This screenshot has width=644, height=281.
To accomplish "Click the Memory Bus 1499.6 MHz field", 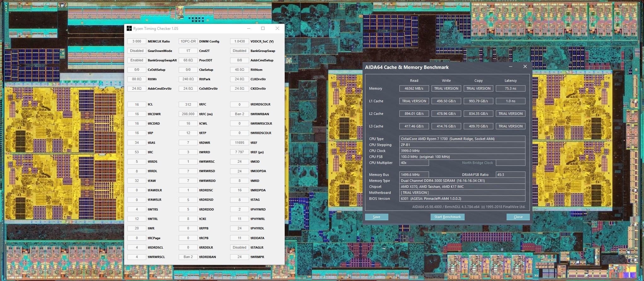I will click(414, 175).
